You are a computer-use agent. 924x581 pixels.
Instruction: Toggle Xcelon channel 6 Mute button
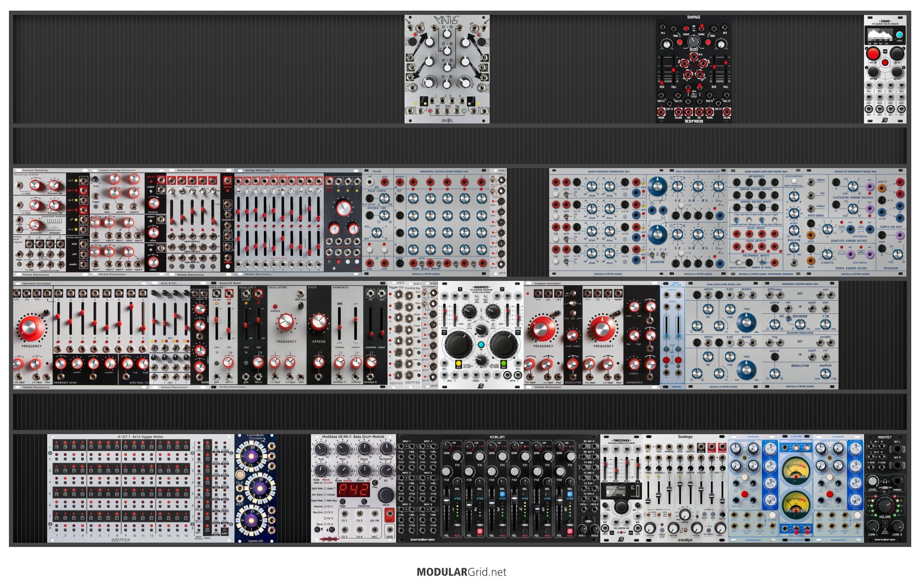[x=570, y=531]
